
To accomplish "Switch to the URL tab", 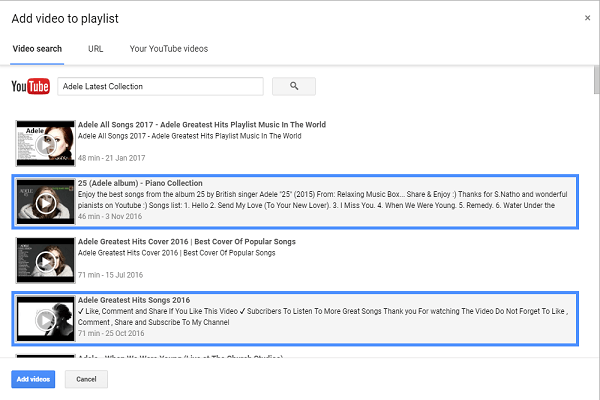I will pos(95,49).
